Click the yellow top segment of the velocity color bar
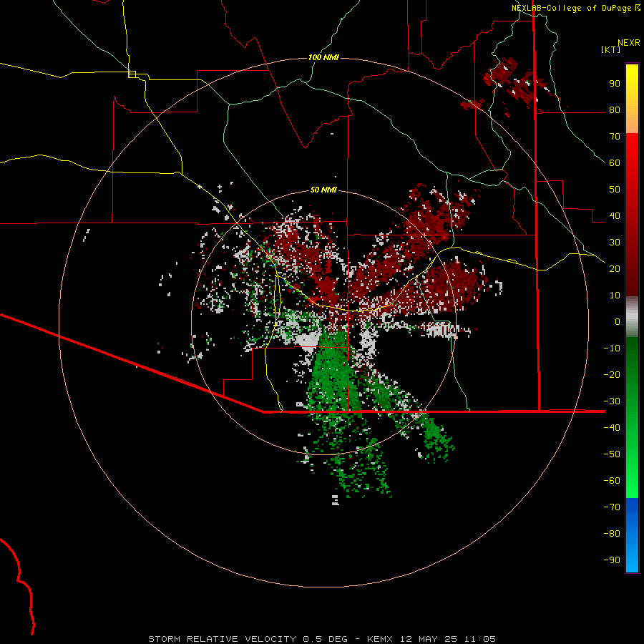The height and width of the screenshot is (644, 644). [632, 84]
